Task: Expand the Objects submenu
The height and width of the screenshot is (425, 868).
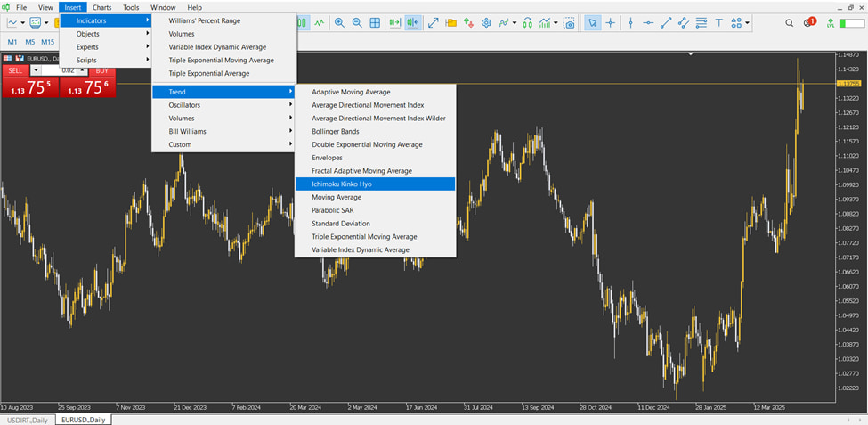Action: [x=106, y=34]
